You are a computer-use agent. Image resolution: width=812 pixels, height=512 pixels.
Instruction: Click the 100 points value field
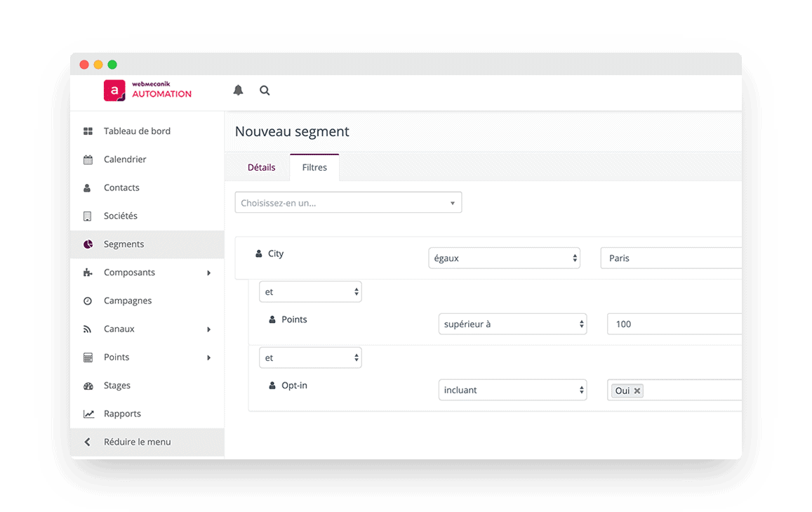tap(674, 324)
